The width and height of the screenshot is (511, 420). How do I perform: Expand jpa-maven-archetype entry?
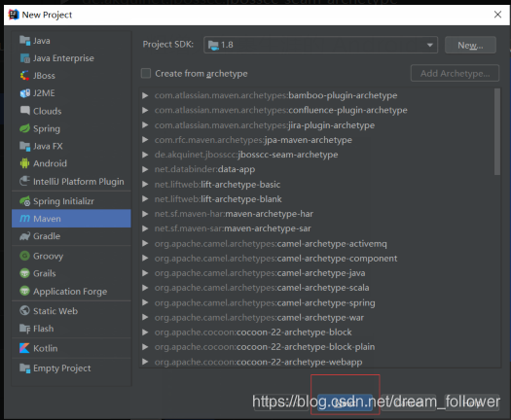point(145,140)
